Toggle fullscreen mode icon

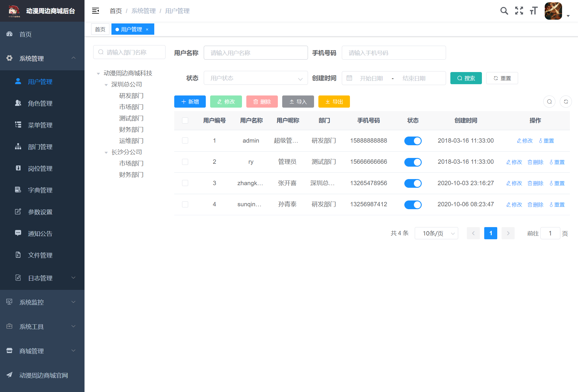coord(519,11)
